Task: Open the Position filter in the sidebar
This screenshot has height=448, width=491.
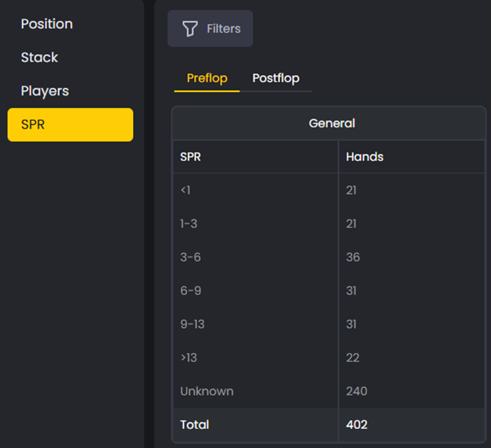Action: click(x=47, y=24)
